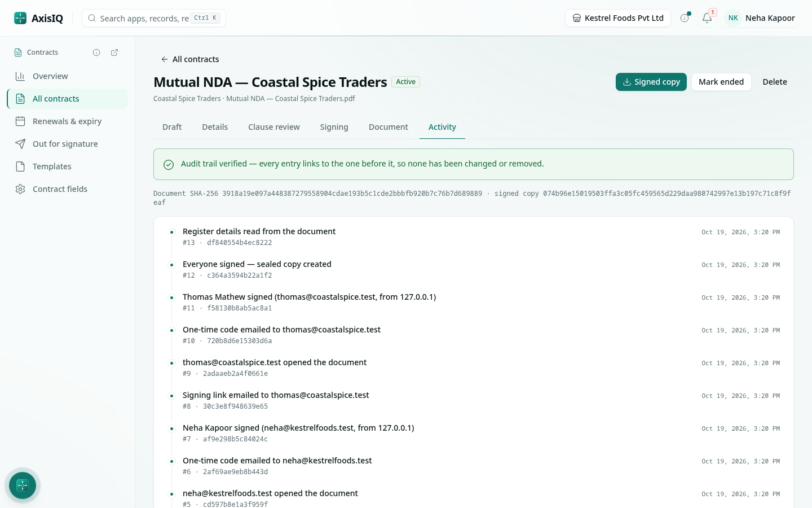The width and height of the screenshot is (812, 508).
Task: Click the AxisIQ logo icon
Action: pos(20,18)
